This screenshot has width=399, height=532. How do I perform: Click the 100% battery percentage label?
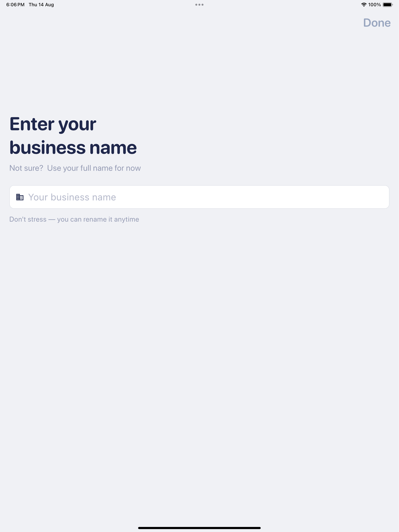(x=374, y=5)
